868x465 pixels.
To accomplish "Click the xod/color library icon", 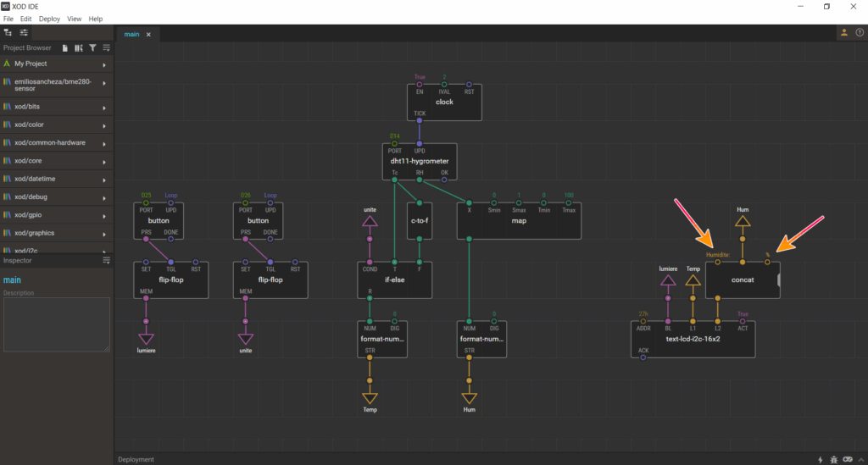I will pyautogui.click(x=7, y=125).
